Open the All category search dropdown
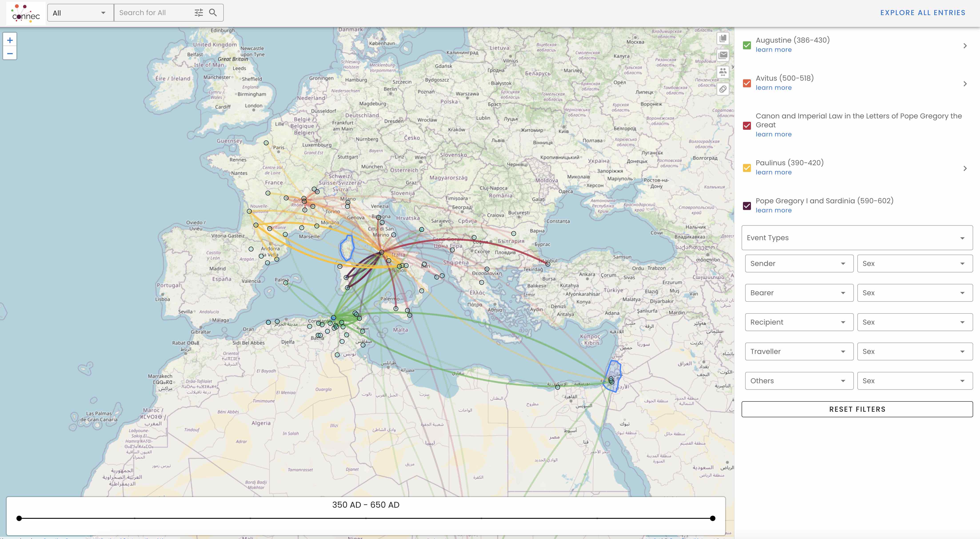Image resolution: width=980 pixels, height=539 pixels. pos(80,13)
